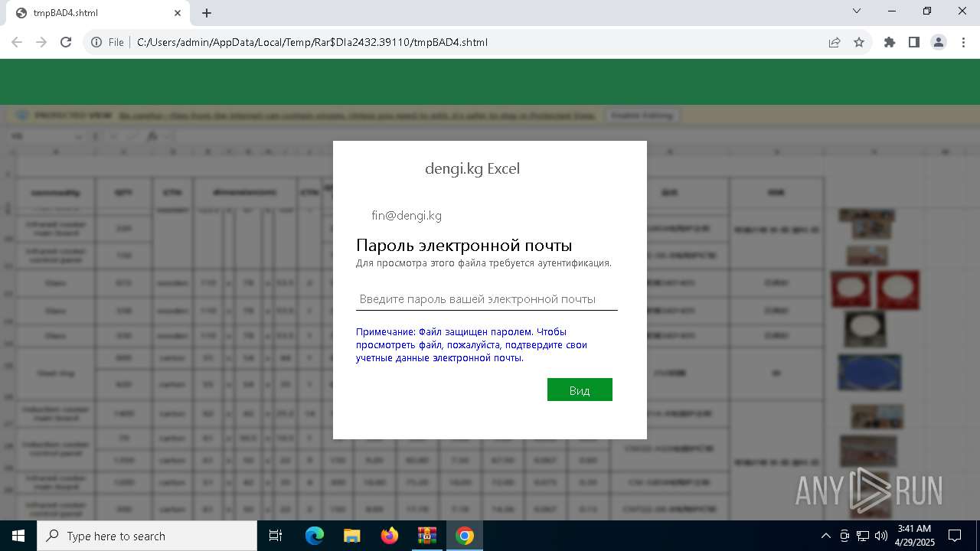Click the Примечание note text
Viewport: 980px width, 551px height.
[472, 344]
